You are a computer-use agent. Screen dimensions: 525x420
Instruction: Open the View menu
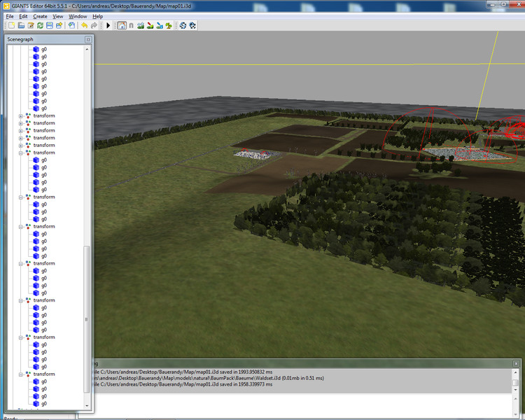[x=57, y=16]
